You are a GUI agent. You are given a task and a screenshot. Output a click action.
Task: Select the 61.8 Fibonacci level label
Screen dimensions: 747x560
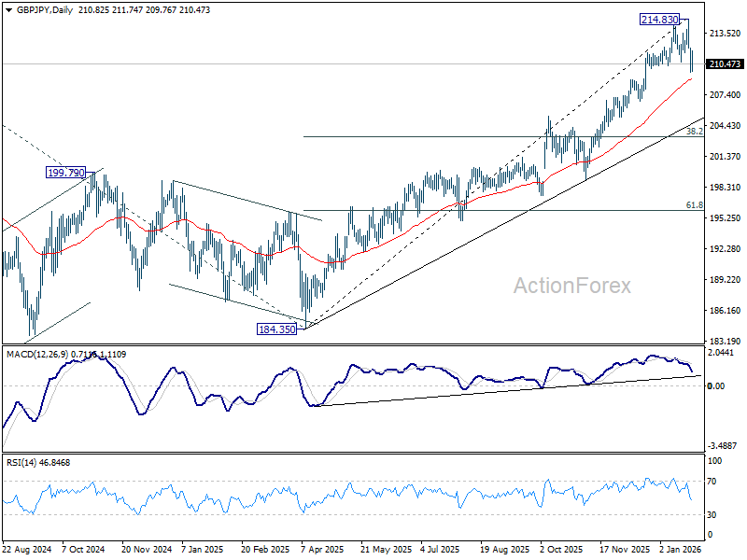[x=694, y=204]
